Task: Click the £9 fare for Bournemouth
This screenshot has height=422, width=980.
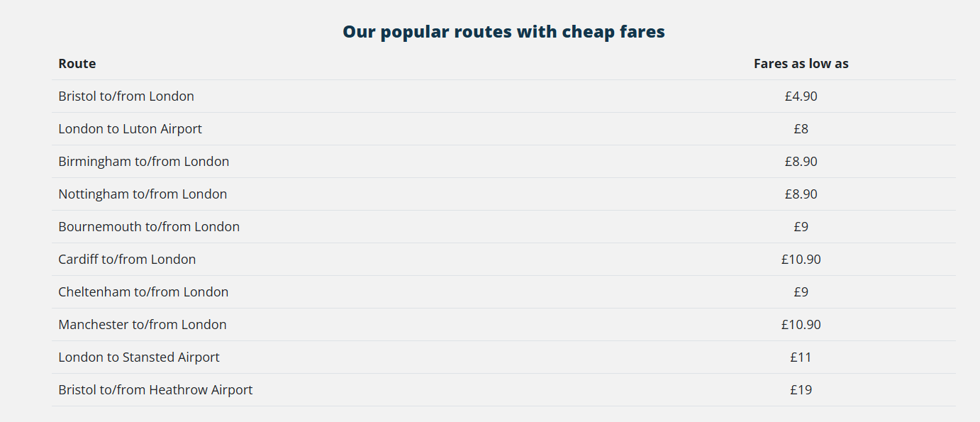Action: pyautogui.click(x=801, y=227)
